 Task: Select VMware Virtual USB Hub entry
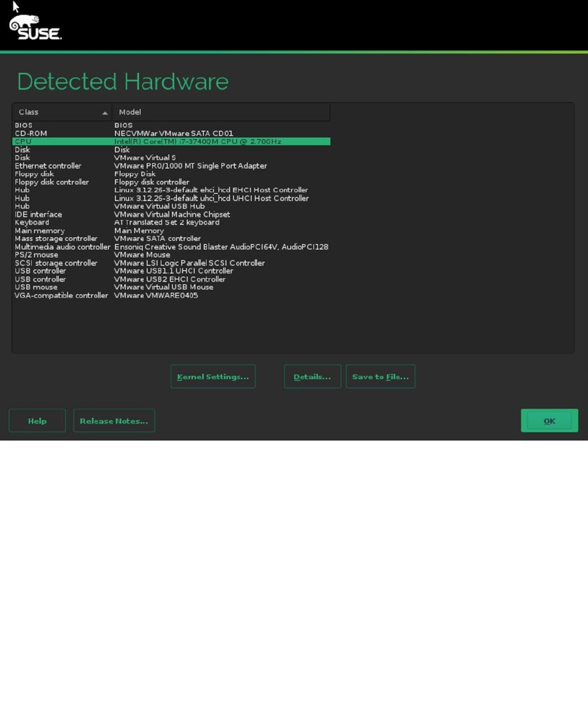(159, 206)
